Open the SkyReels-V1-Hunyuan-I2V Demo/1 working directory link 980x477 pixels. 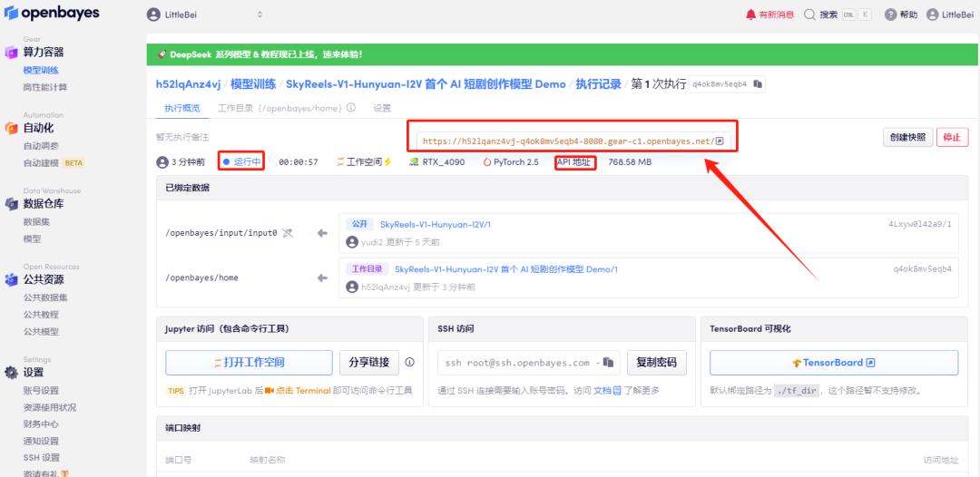point(505,269)
